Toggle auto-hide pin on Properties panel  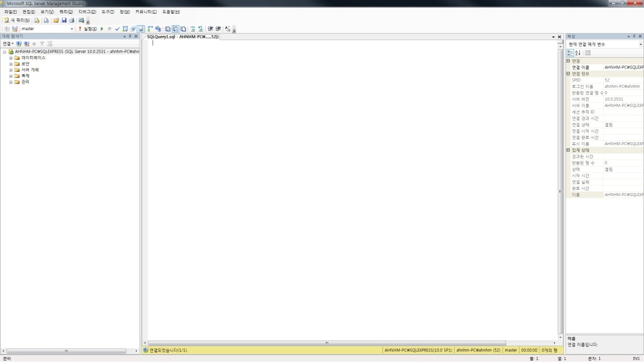634,36
